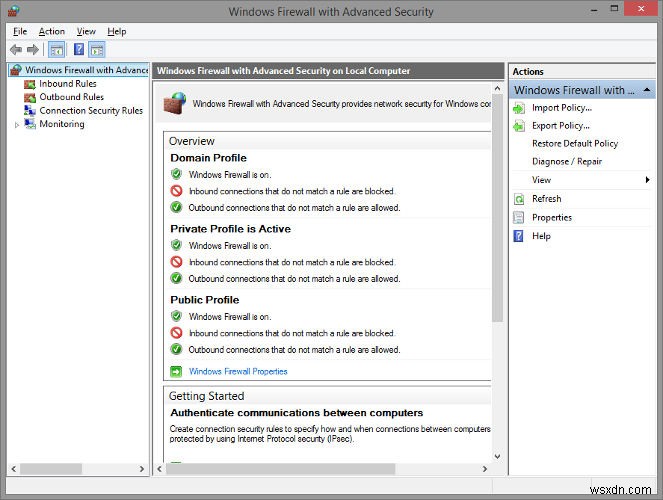Select the Inbound Rules icon in tree

(30, 84)
